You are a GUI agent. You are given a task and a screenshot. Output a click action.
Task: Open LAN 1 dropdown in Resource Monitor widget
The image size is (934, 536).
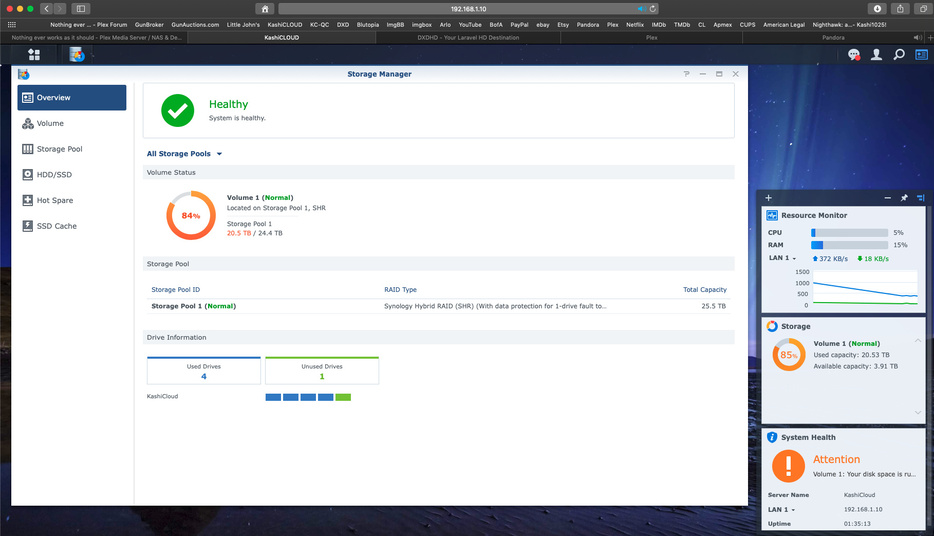[782, 258]
